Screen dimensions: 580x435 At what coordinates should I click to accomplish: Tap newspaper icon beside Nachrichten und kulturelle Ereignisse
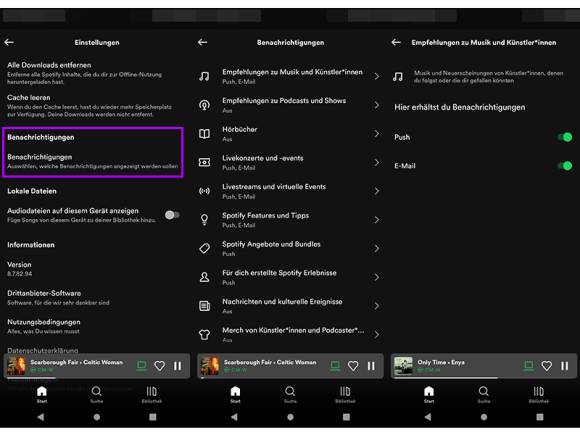(x=204, y=306)
